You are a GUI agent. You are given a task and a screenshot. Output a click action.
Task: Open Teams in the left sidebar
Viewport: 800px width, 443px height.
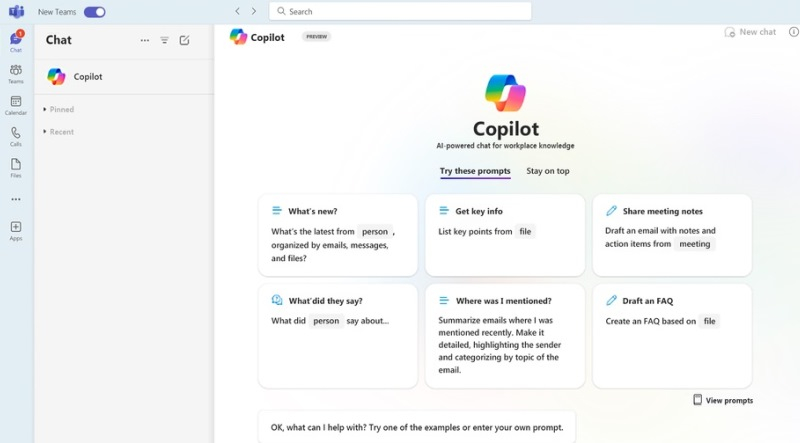pos(16,72)
